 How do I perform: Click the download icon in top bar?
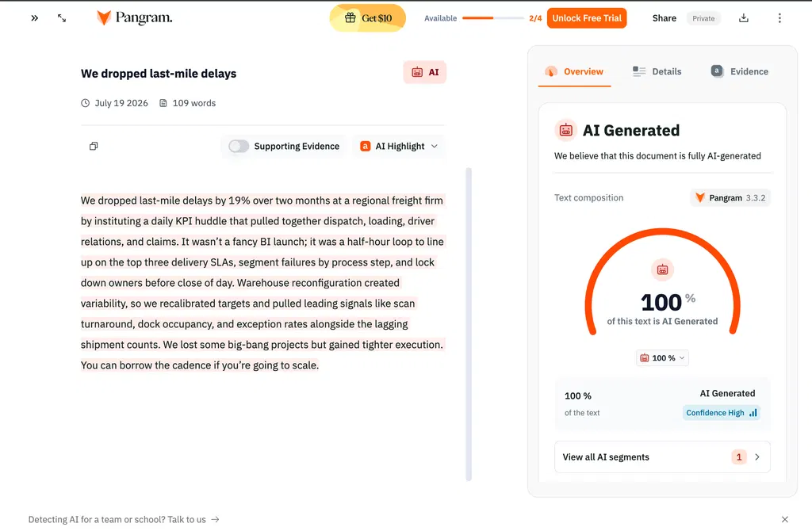744,18
